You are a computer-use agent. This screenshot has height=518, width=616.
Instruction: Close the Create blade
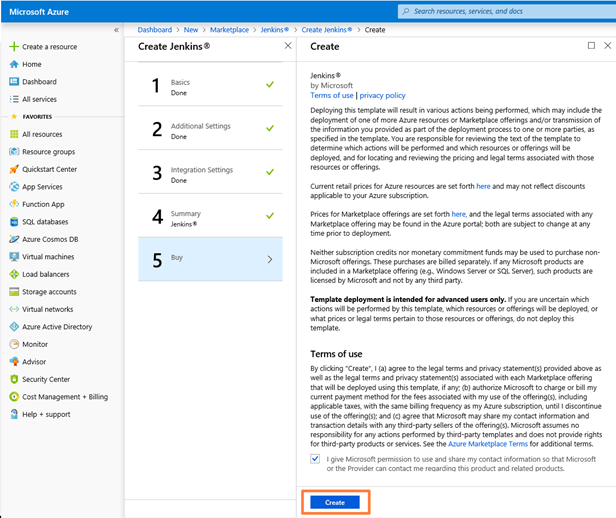[607, 46]
